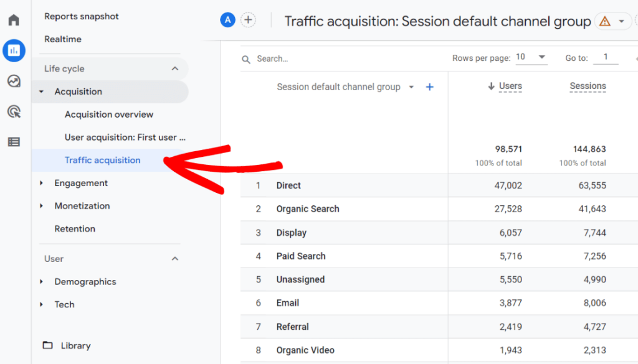Add a secondary dimension with the blue plus
Screen dimensions: 638x364
(429, 87)
